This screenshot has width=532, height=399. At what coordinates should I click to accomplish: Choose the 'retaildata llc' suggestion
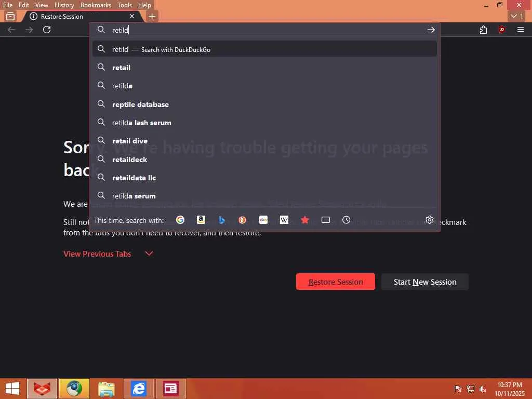pyautogui.click(x=264, y=178)
